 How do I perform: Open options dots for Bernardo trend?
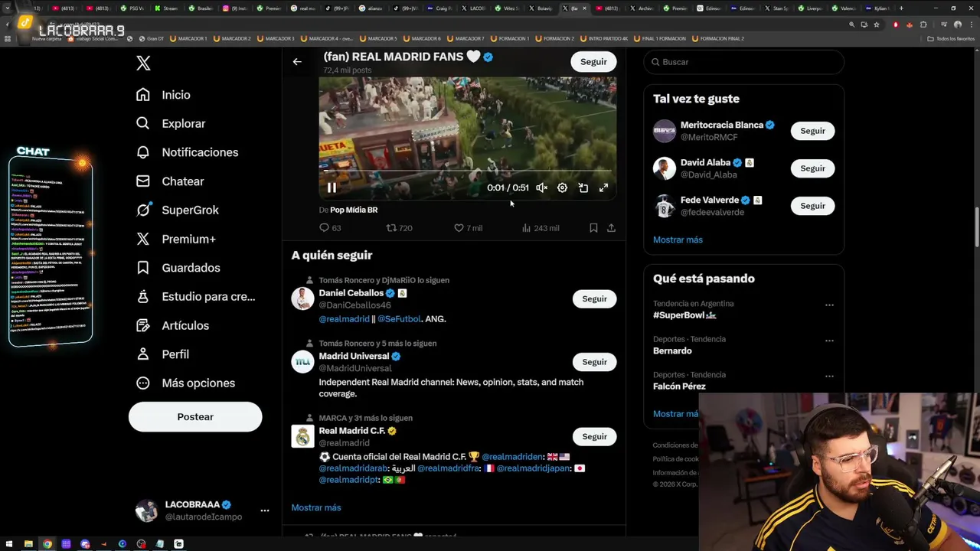[829, 341]
